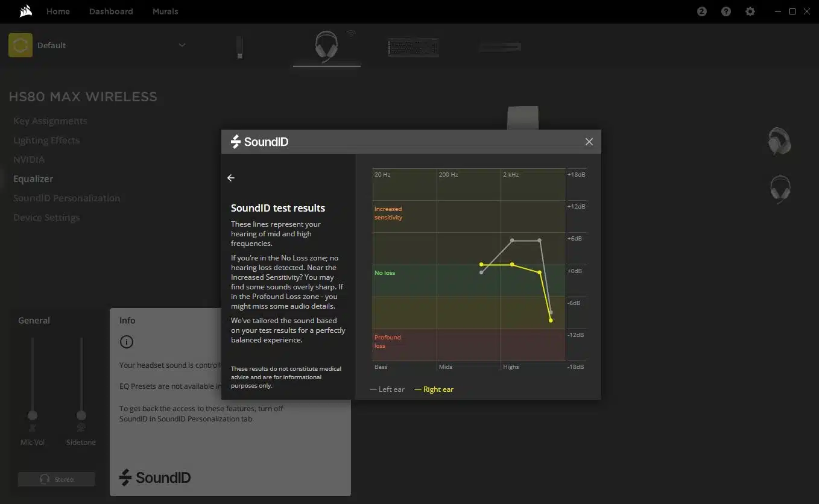This screenshot has height=504, width=819.
Task: Select the flat bar device icon
Action: click(500, 46)
